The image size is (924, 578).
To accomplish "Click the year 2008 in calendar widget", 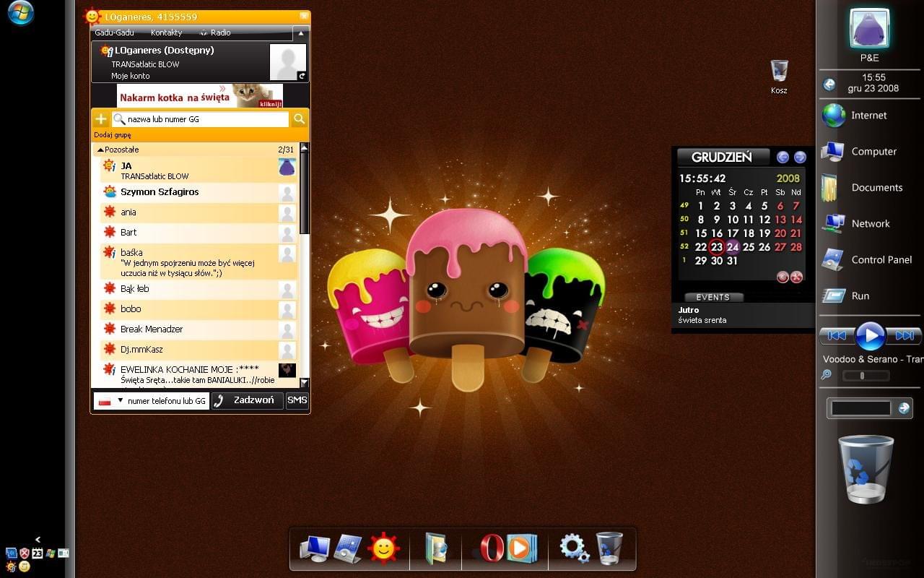I will [x=788, y=178].
